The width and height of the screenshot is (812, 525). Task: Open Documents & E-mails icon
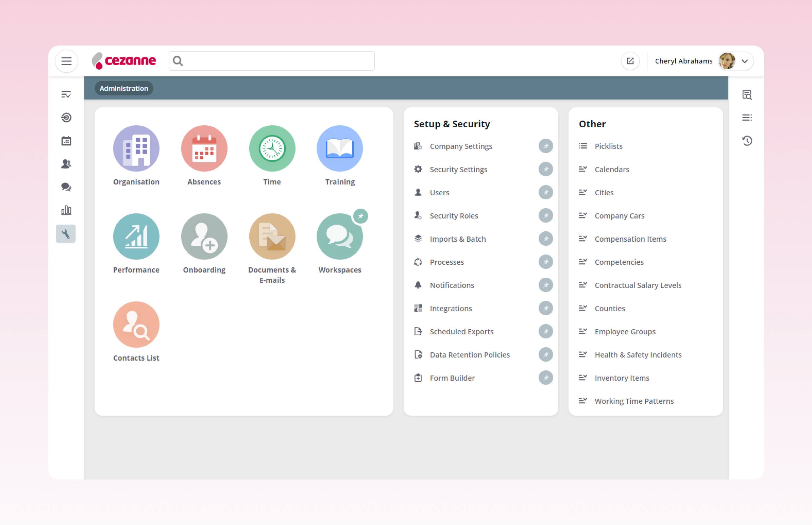(x=272, y=236)
